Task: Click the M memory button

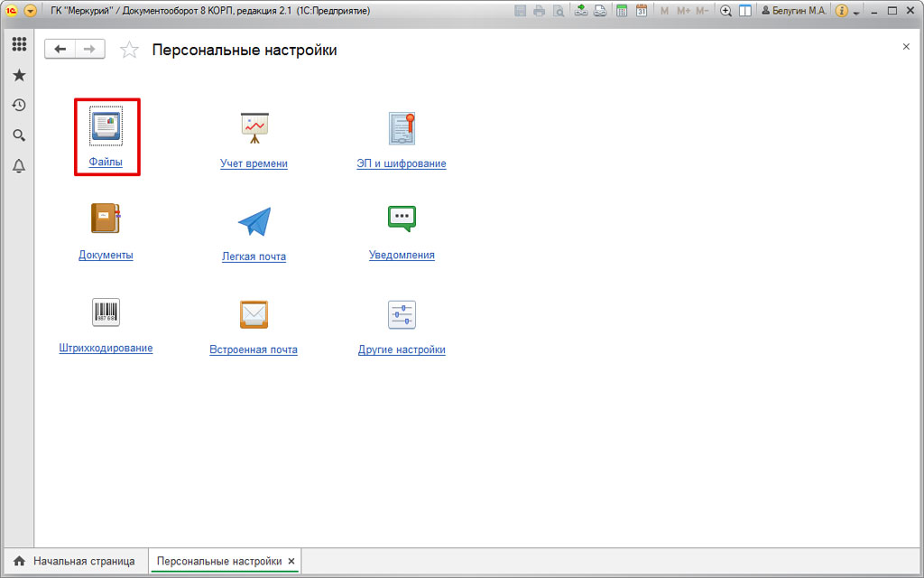Action: 665,11
